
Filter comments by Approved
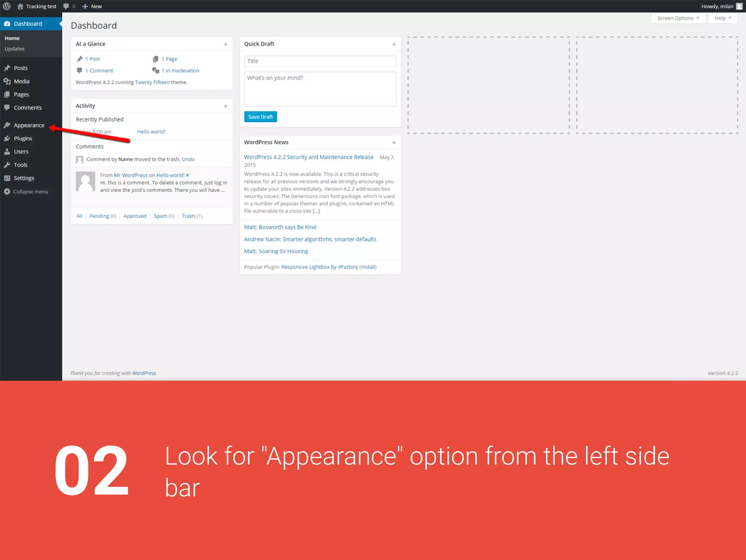point(135,216)
